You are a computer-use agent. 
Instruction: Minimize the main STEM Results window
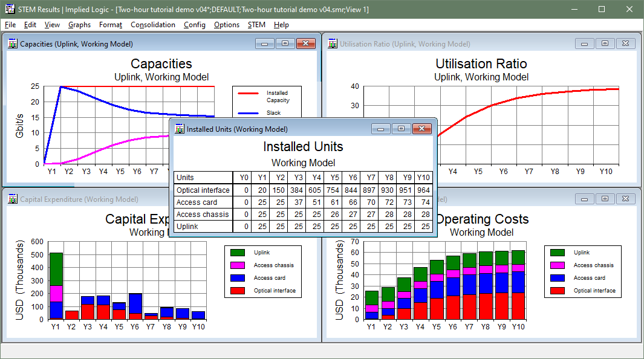click(x=574, y=9)
